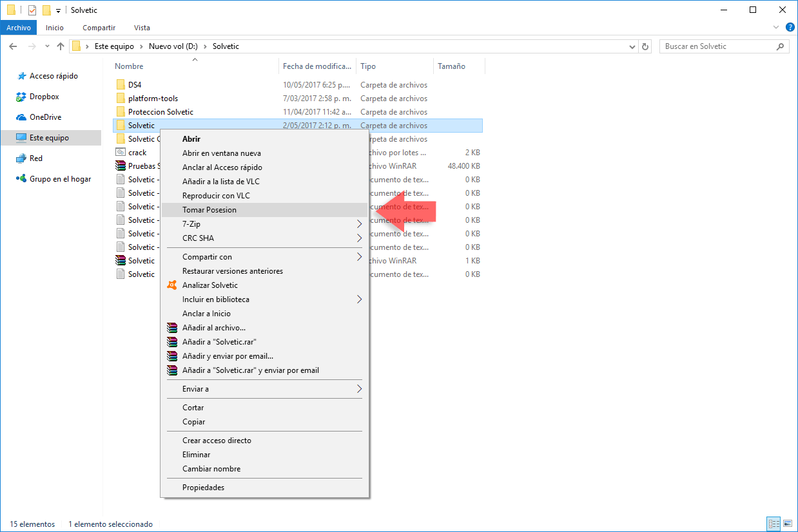Select Grupo en el hogar
Image resolution: width=798 pixels, height=532 pixels.
click(60, 179)
